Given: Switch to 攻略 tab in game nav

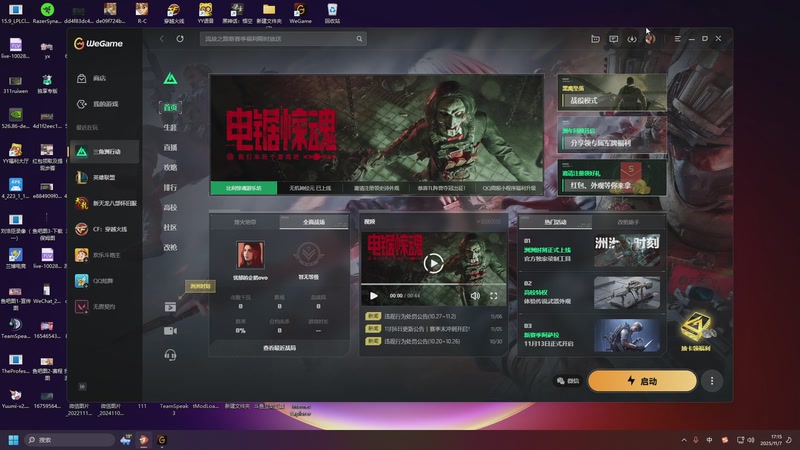Looking at the screenshot, I should (170, 167).
